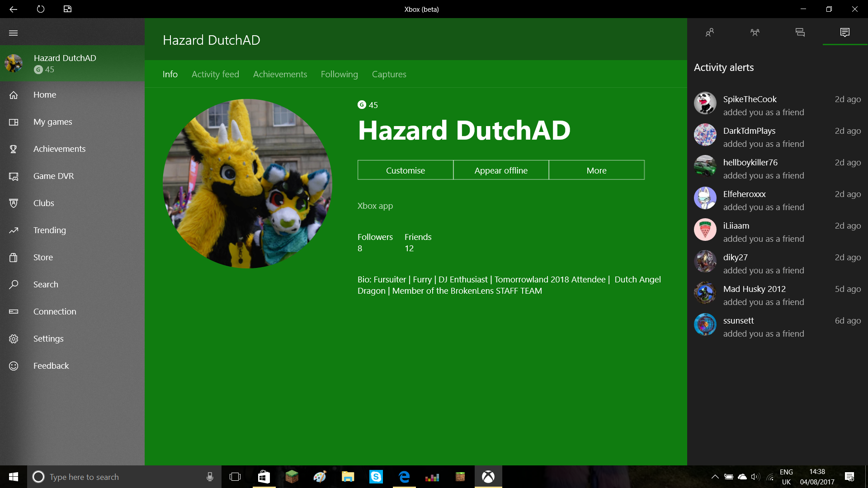Open Microsoft Edge from taskbar
868x488 pixels.
pos(404,477)
